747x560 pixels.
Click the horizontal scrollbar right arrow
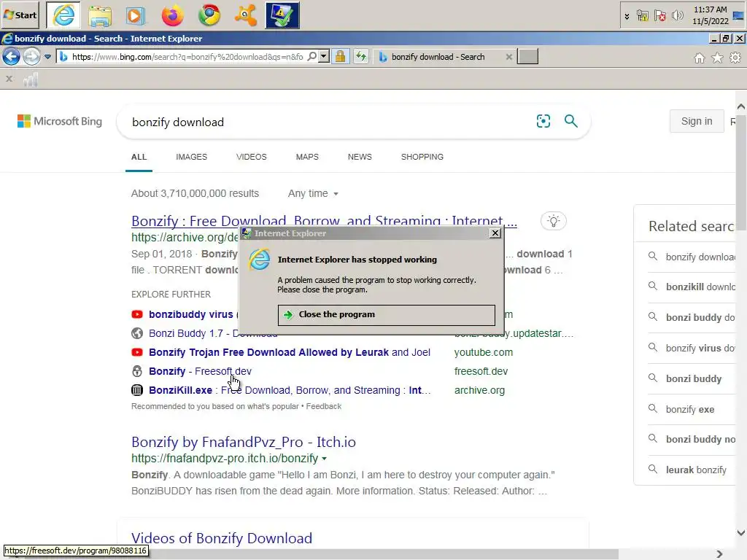click(719, 554)
